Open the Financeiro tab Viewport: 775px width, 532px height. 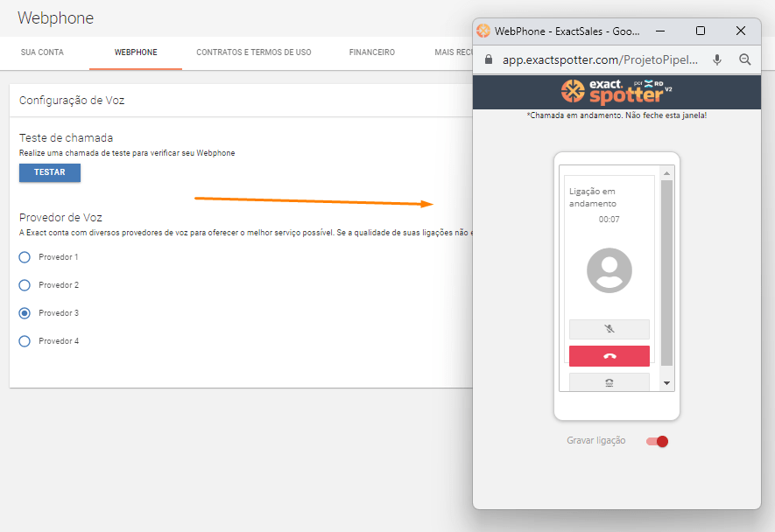(371, 52)
